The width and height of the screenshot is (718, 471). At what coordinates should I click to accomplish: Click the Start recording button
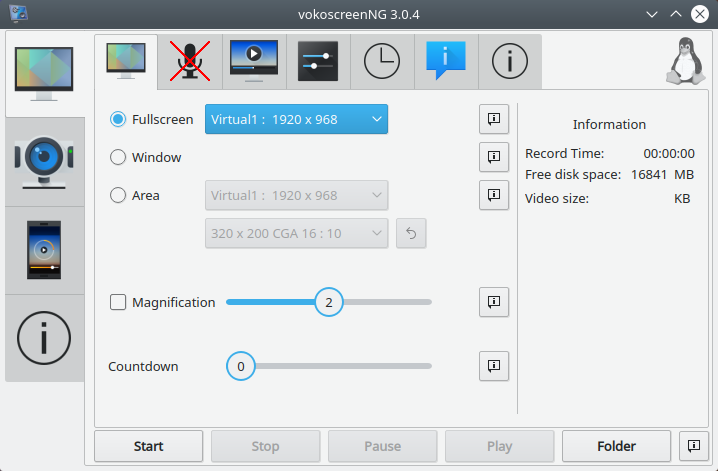148,446
